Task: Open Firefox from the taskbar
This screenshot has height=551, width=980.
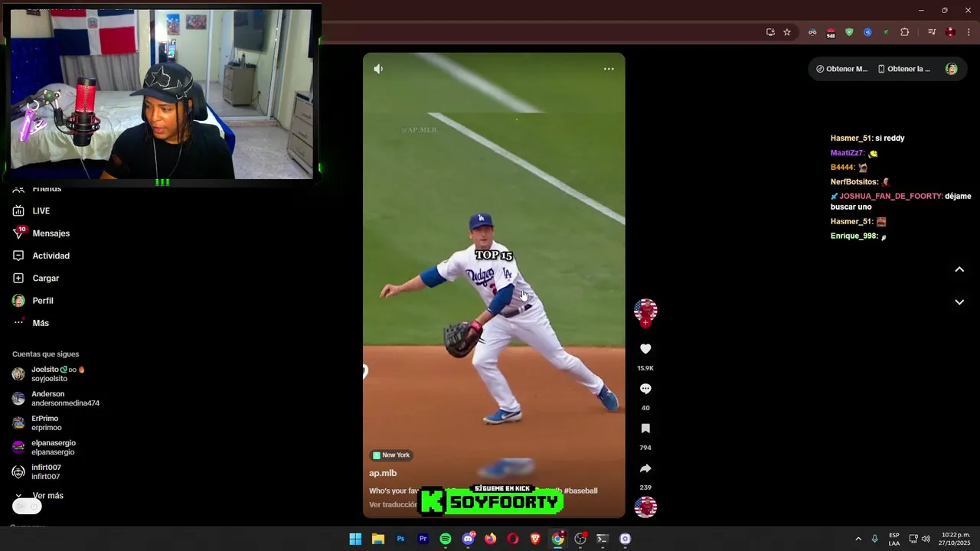Action: pyautogui.click(x=490, y=539)
